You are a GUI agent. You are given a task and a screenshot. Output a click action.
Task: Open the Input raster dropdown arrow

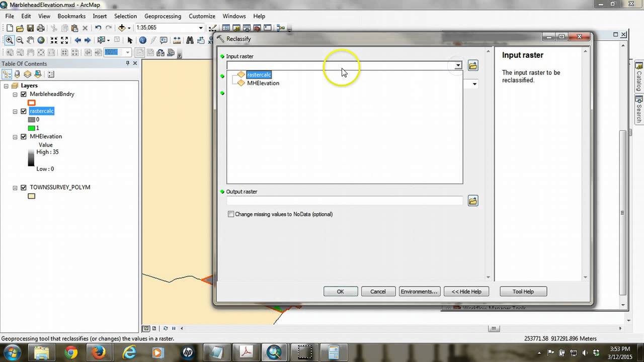(x=458, y=65)
